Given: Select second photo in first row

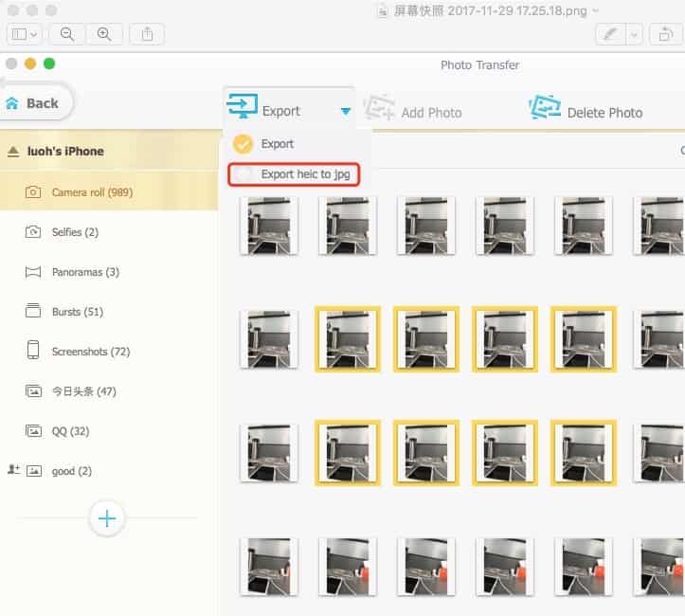Looking at the screenshot, I should click(348, 226).
